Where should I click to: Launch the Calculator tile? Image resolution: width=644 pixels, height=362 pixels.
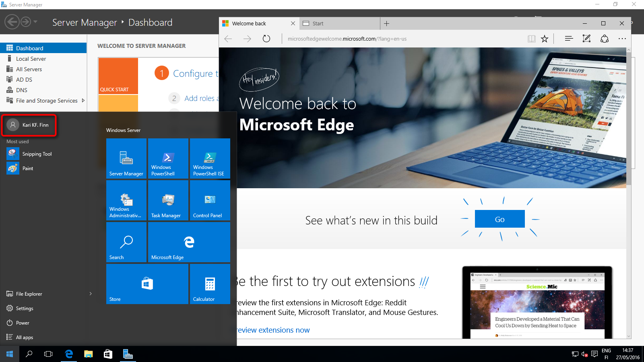pos(210,284)
